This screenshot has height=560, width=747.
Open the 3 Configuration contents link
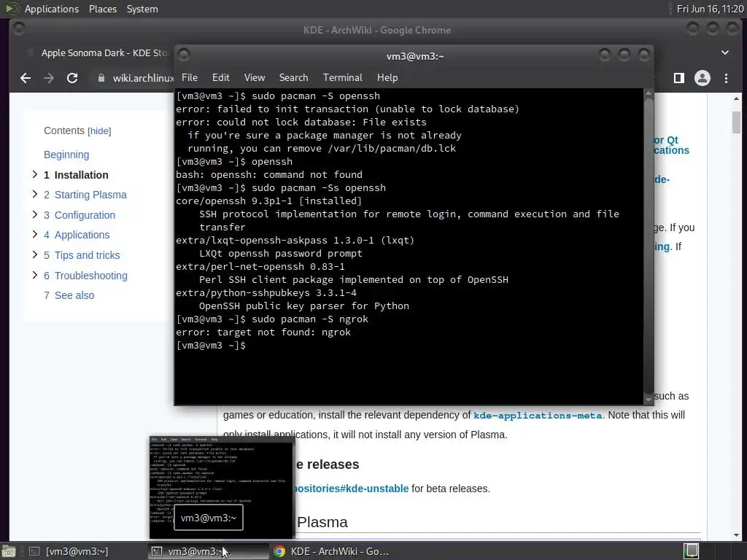(x=80, y=215)
